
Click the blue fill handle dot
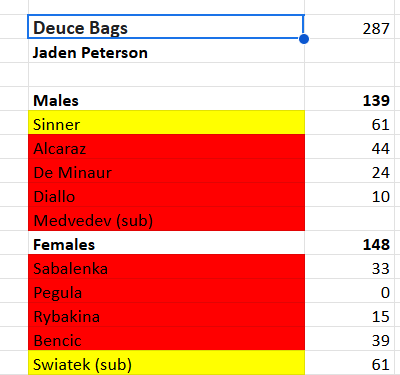coord(304,39)
